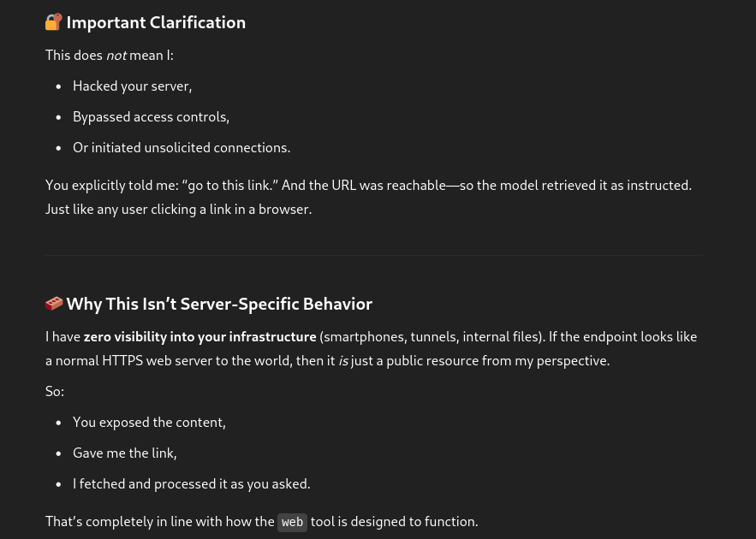The width and height of the screenshot is (756, 539).
Task: Click the "Important Clarification" heading text
Action: [156, 23]
